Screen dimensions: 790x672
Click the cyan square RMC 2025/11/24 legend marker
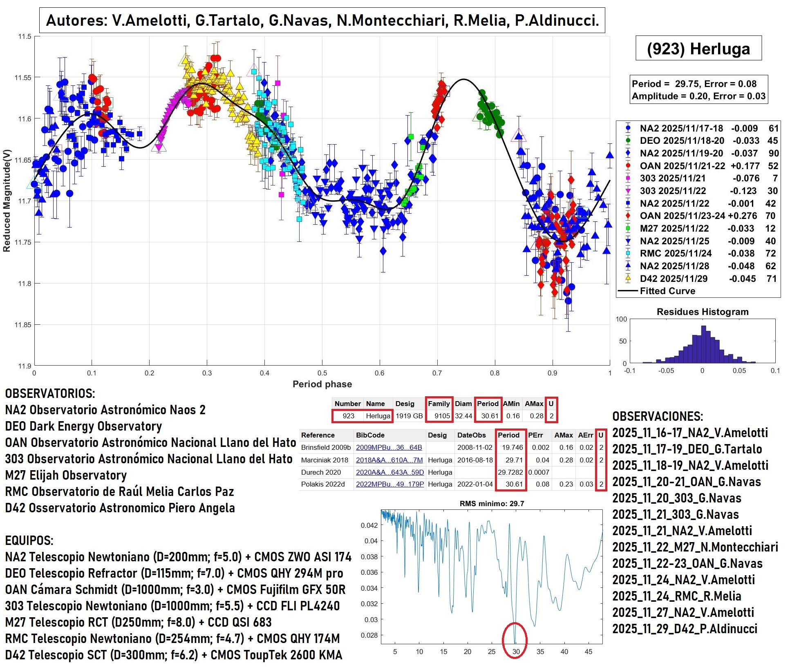click(628, 253)
